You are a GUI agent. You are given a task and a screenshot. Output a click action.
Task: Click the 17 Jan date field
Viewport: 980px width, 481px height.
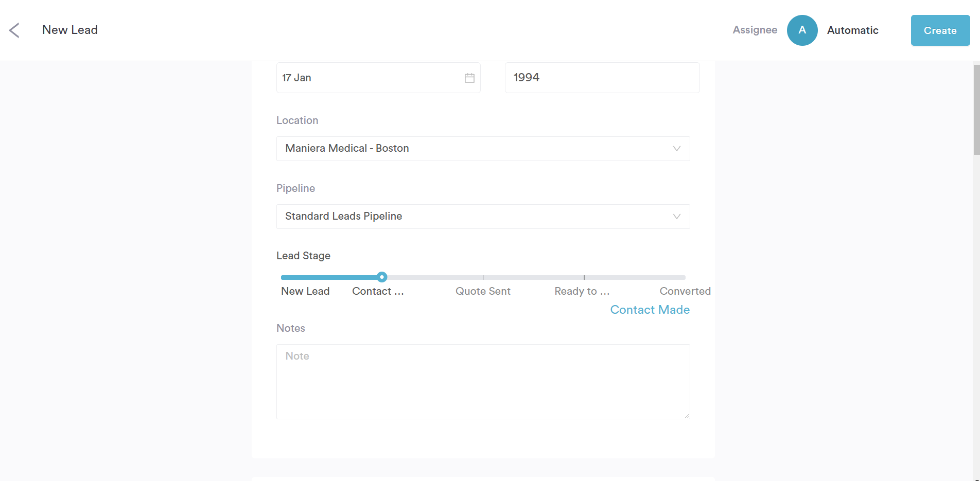[378, 78]
